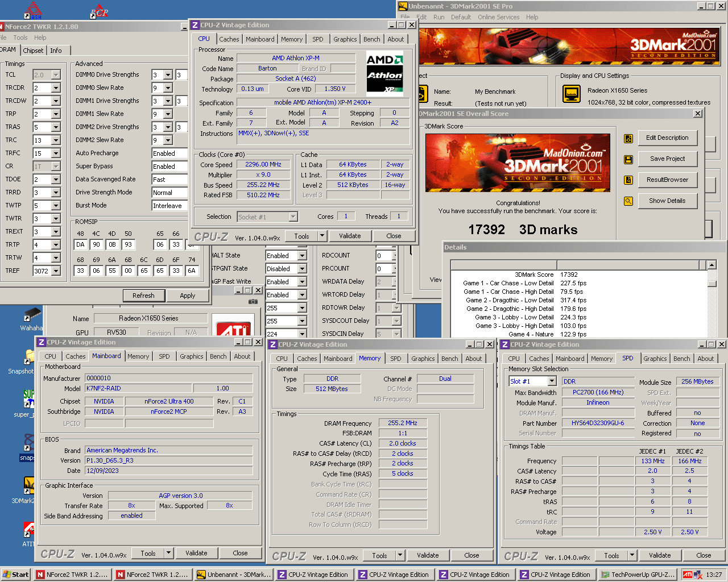Open Tools dropdown arrow in the CPU tab window
This screenshot has height=582, width=728.
coord(322,236)
